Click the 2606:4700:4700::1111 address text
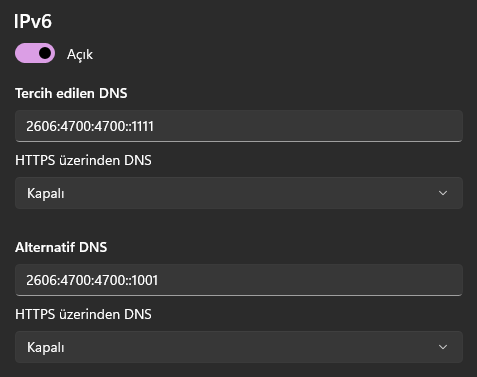The image size is (477, 377). (90, 126)
